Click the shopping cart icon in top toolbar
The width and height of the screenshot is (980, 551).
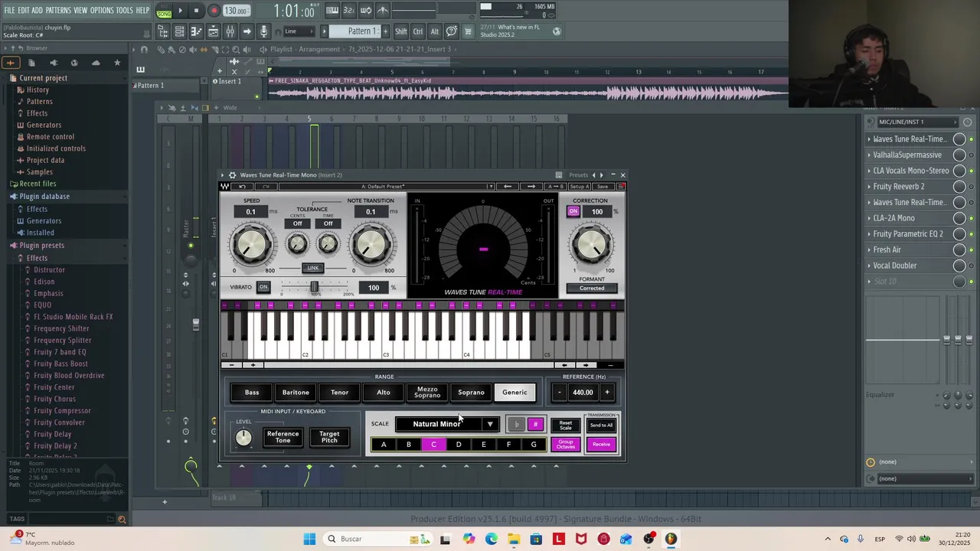[468, 31]
